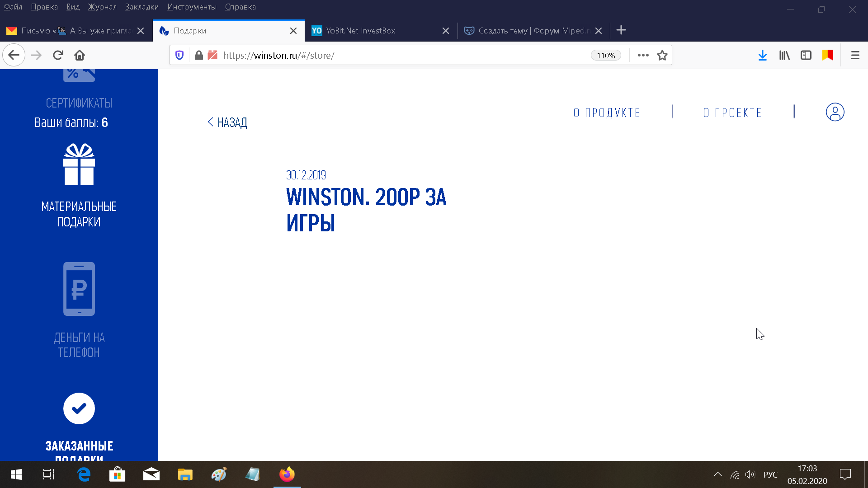Image resolution: width=868 pixels, height=488 pixels.
Task: Open the material gifts gift-box icon
Action: (x=79, y=164)
